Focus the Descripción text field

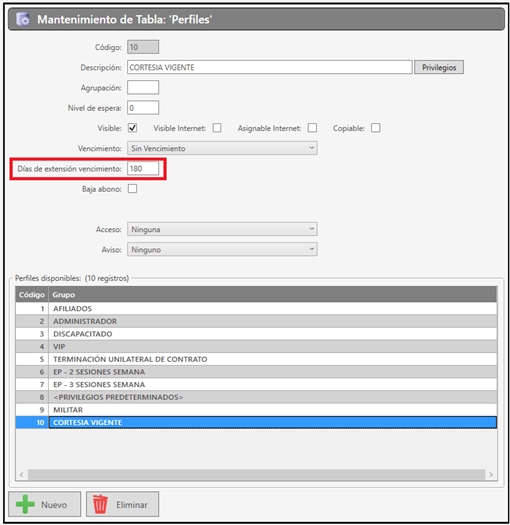(270, 67)
